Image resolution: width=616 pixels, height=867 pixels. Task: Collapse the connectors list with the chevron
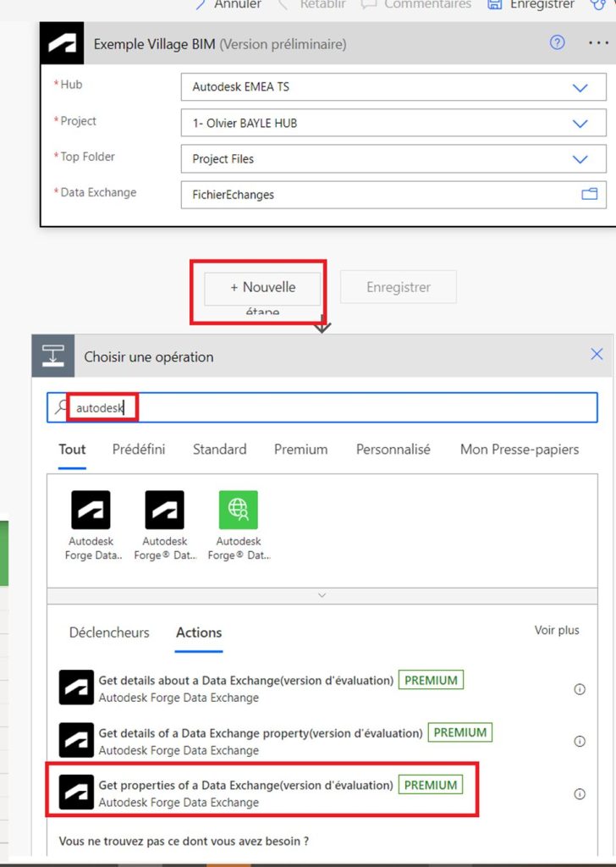[x=322, y=595]
